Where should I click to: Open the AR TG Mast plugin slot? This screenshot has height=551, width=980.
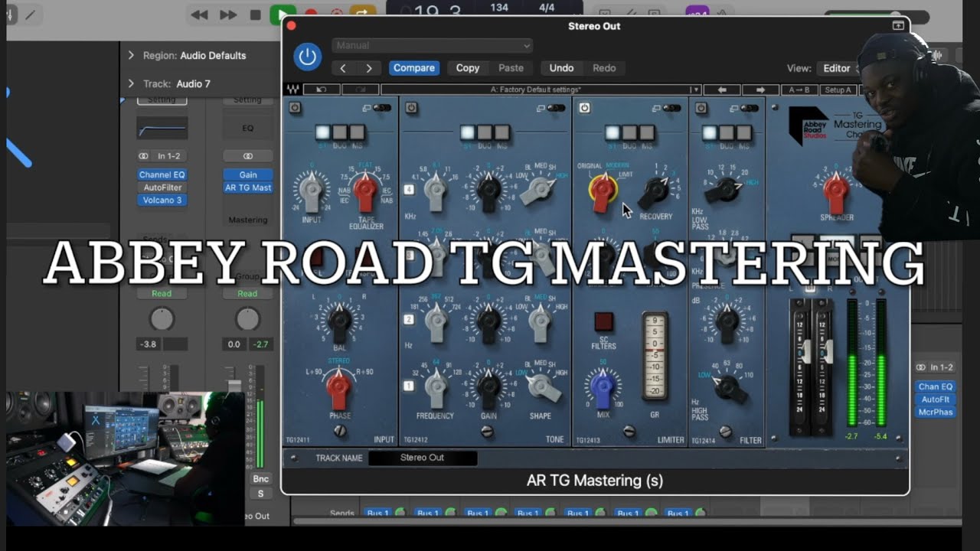click(248, 187)
